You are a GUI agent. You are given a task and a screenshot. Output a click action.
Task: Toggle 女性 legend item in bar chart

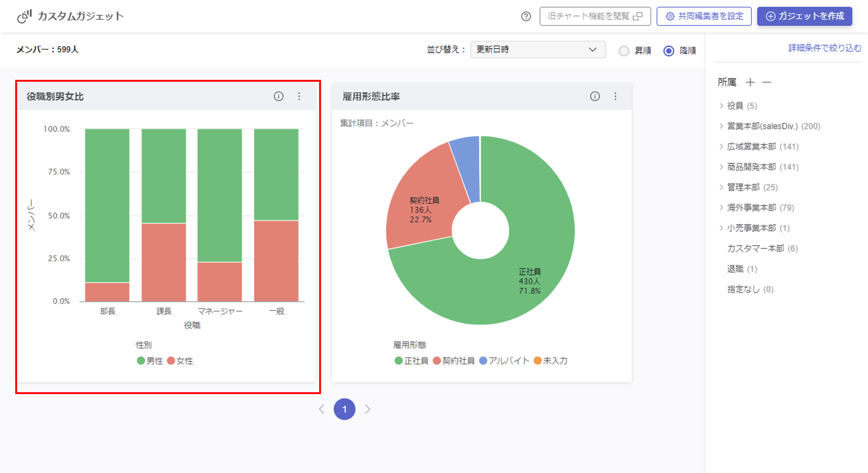[x=180, y=361]
